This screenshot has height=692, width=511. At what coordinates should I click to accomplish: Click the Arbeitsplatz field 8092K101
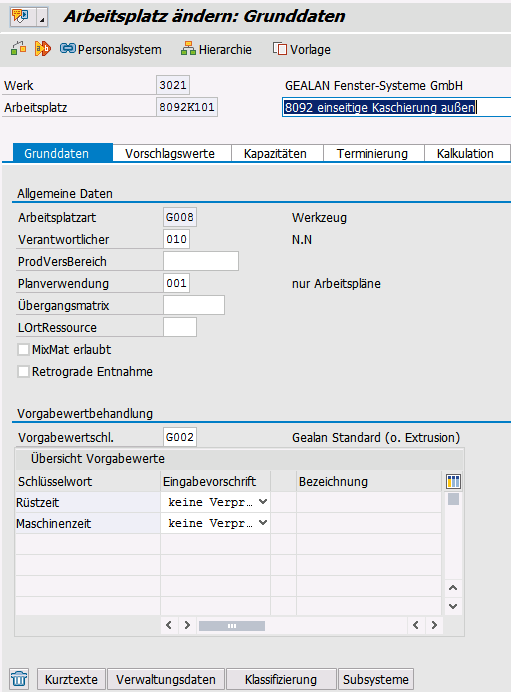[x=187, y=107]
